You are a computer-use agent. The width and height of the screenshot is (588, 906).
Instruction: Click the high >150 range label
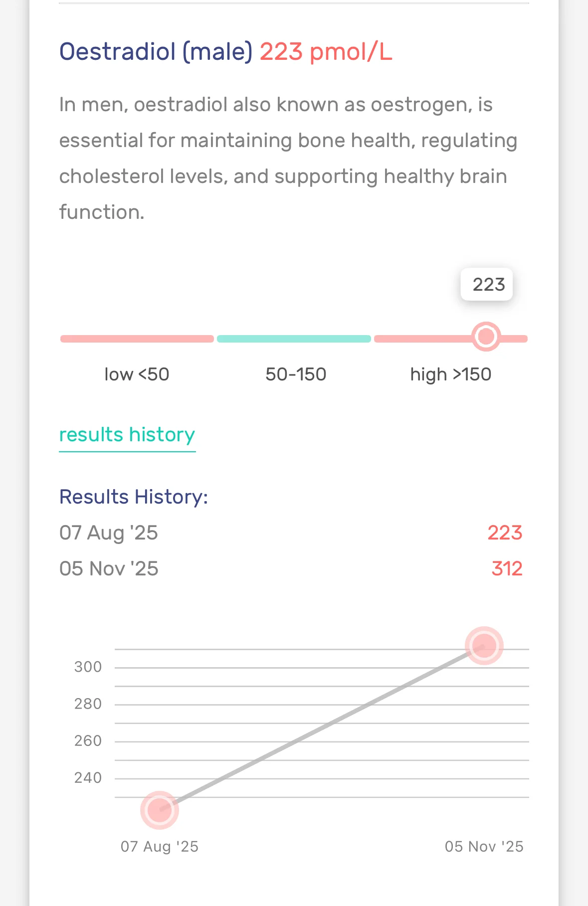(451, 374)
